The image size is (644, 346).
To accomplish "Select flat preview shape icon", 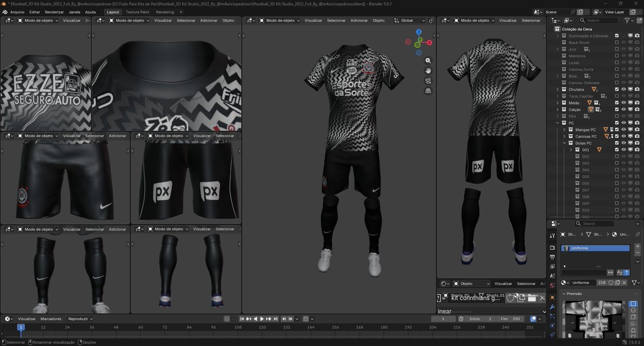I will tap(633, 304).
